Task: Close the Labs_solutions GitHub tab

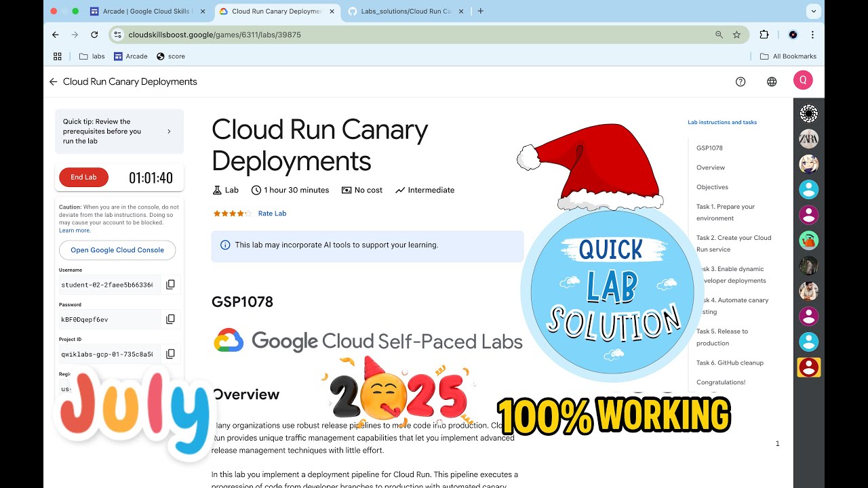Action: 460,11
